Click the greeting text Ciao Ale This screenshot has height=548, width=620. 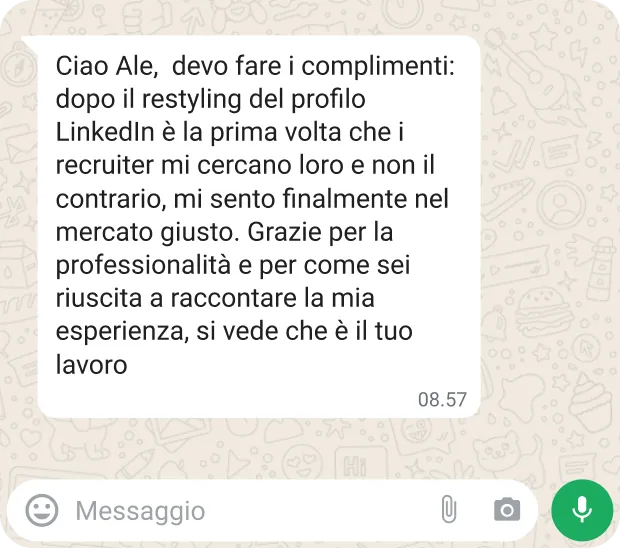tap(104, 65)
